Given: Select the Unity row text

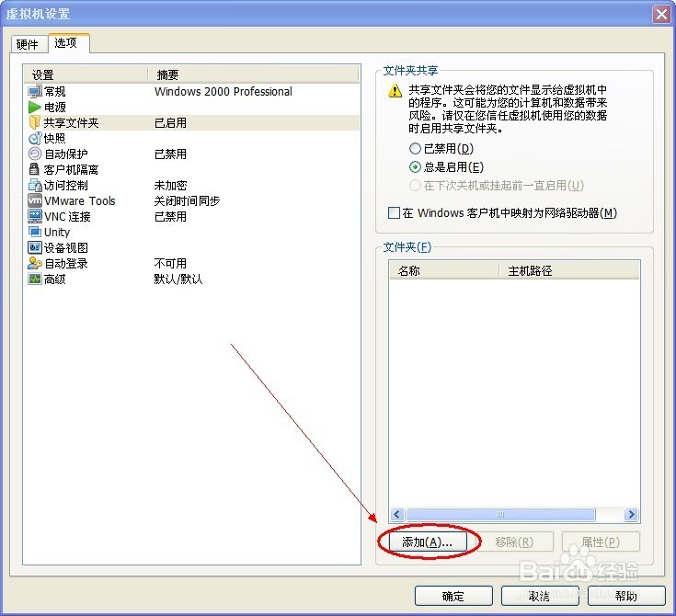Looking at the screenshot, I should [x=57, y=233].
